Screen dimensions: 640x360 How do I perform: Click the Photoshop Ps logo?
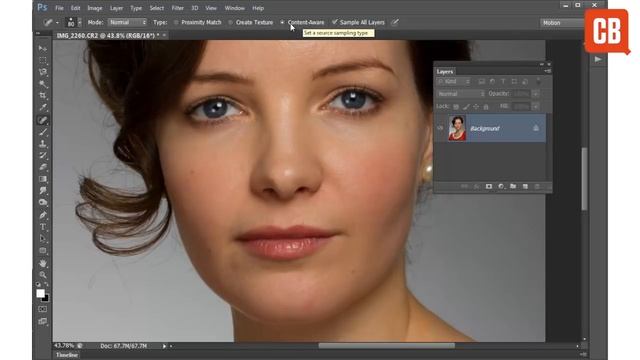(x=42, y=7)
